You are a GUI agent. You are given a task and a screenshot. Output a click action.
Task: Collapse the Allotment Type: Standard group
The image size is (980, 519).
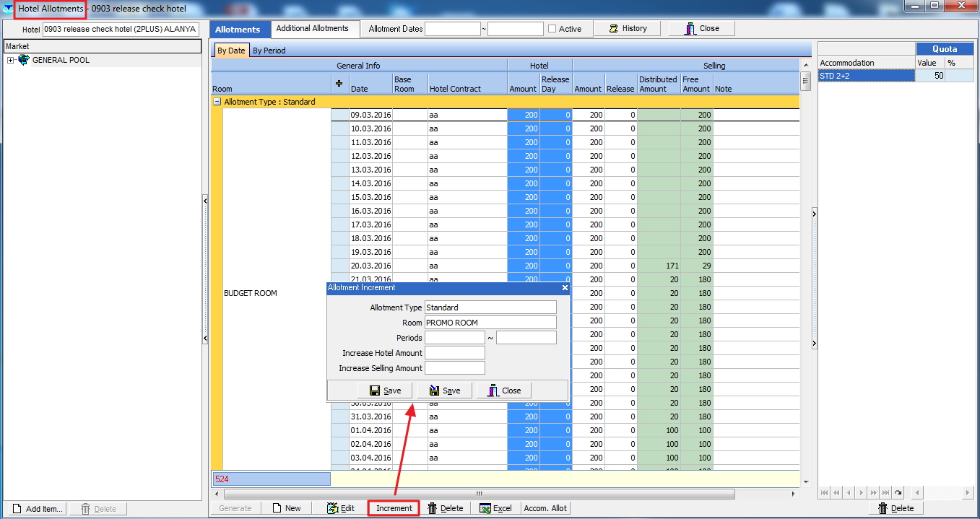(x=217, y=103)
